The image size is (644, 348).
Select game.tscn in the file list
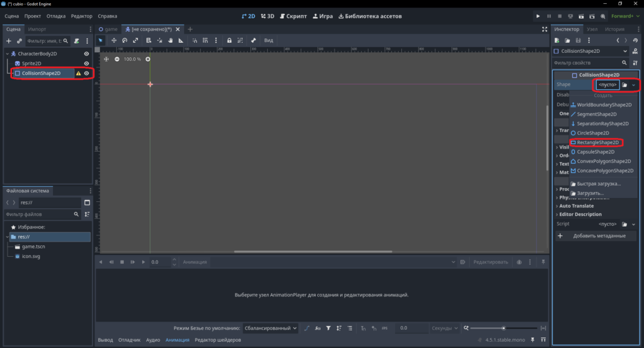(x=33, y=247)
